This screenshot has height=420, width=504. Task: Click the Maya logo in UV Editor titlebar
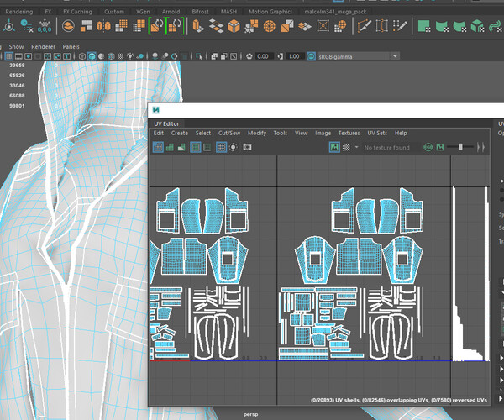(x=156, y=110)
